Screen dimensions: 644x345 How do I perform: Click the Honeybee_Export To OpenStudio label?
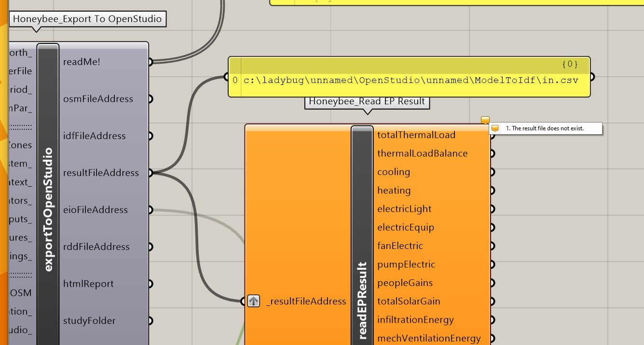pyautogui.click(x=88, y=19)
